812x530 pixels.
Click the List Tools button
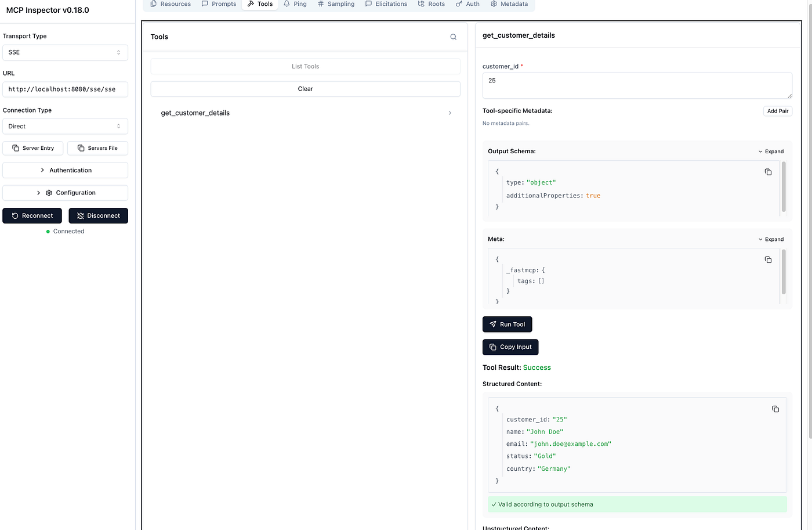306,66
